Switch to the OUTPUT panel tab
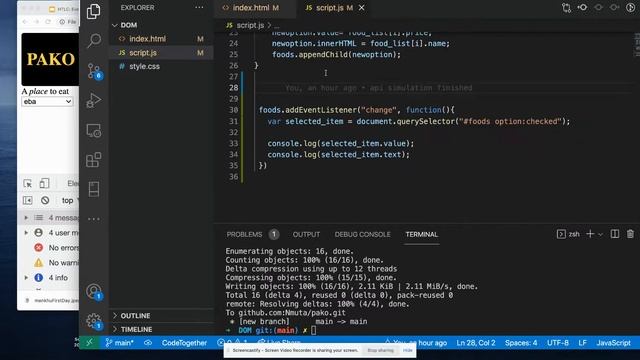 [306, 234]
